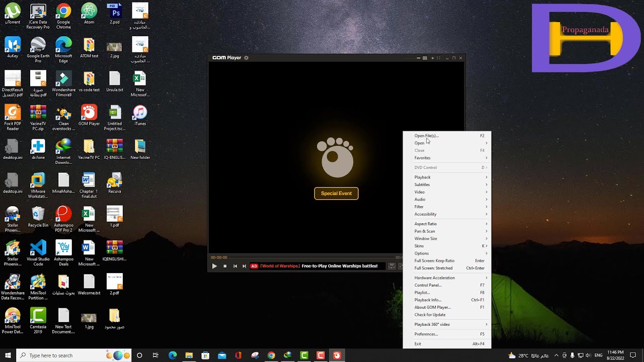Skip to the next track in GOM Player
Screen dimensions: 644x362
click(245, 266)
